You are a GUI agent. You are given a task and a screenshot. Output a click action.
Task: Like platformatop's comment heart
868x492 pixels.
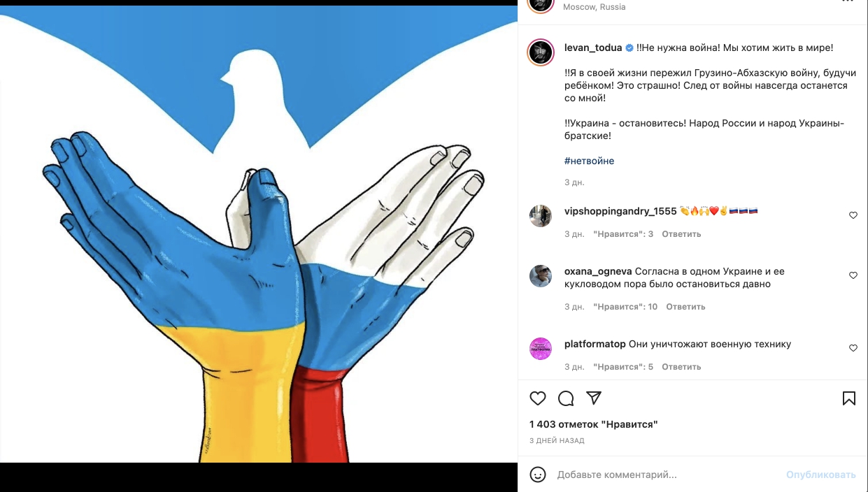(x=853, y=348)
